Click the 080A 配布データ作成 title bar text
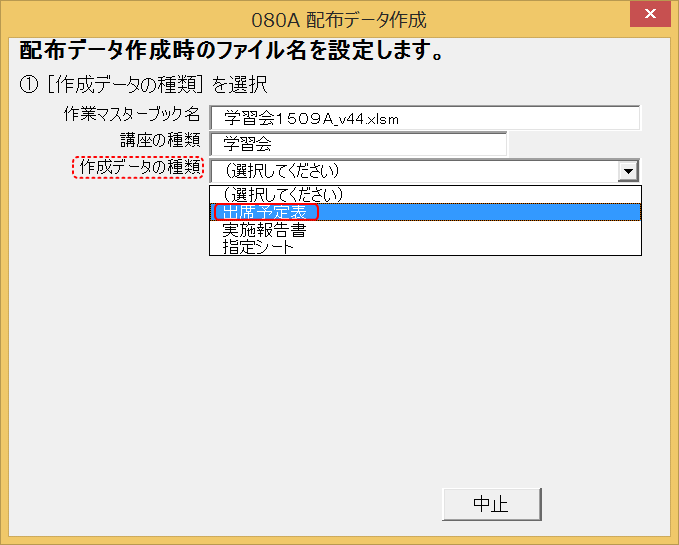 point(339,20)
